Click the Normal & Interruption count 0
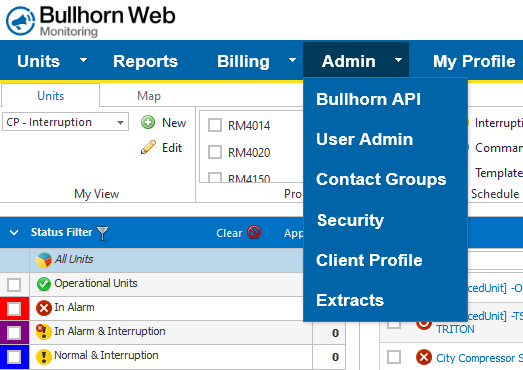 pos(335,357)
